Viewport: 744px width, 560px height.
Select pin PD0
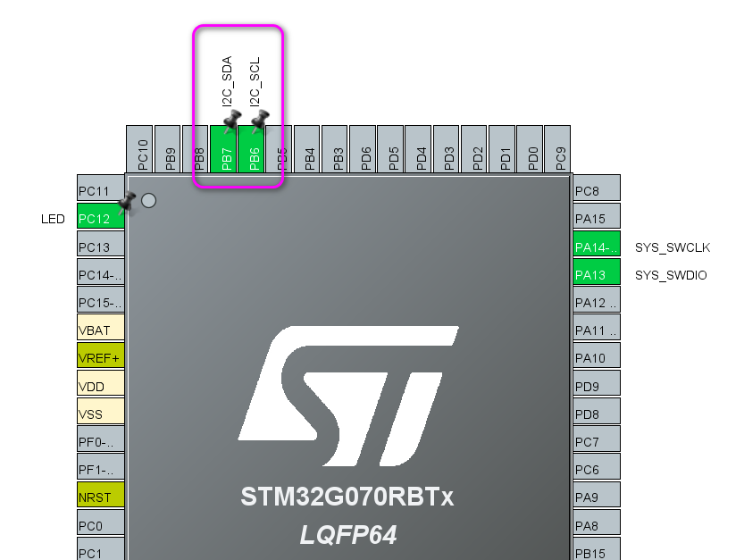tap(530, 149)
